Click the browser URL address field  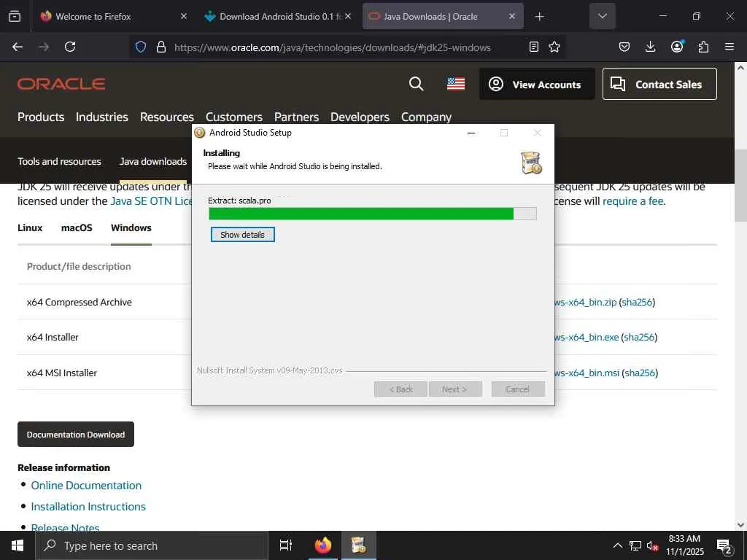(x=332, y=47)
